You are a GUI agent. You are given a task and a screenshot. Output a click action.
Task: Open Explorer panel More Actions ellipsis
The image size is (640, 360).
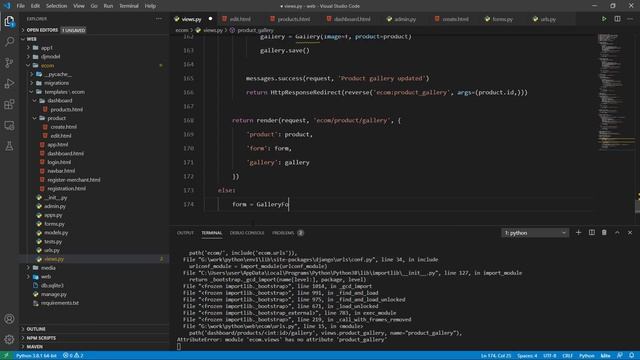pyautogui.click(x=159, y=19)
